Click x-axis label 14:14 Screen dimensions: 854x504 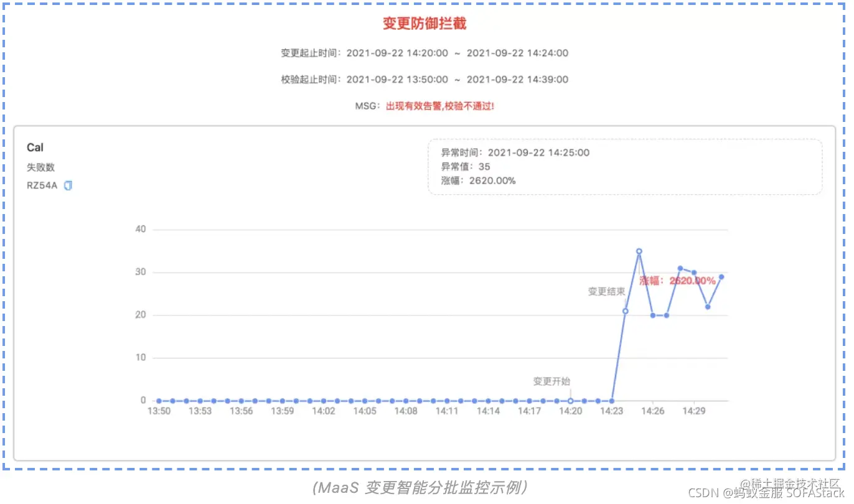tap(487, 411)
